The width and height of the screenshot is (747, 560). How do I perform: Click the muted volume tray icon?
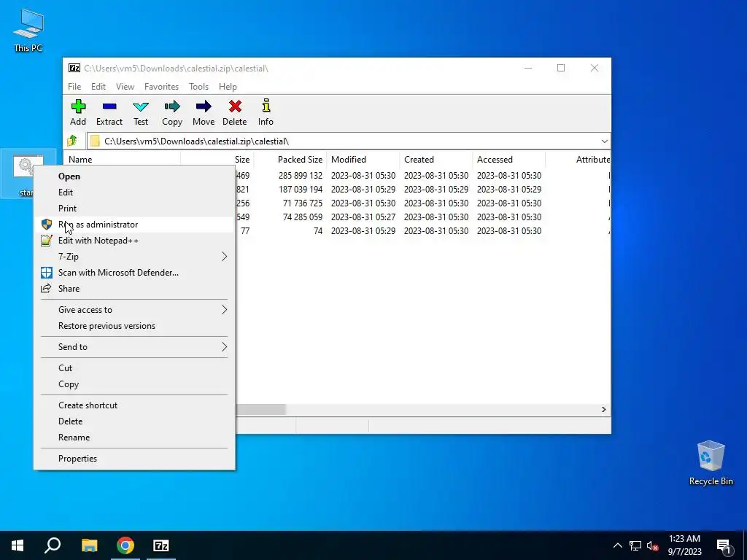tap(652, 545)
